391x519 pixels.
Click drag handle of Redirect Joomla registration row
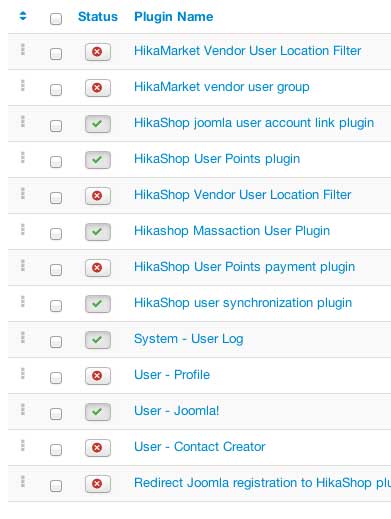click(23, 481)
